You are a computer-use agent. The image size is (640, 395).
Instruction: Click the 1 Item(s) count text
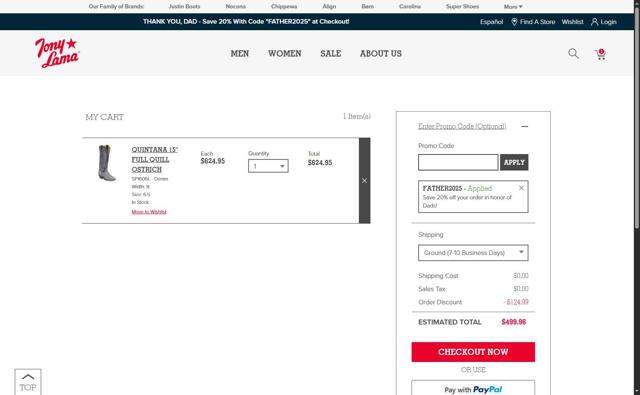(x=357, y=117)
